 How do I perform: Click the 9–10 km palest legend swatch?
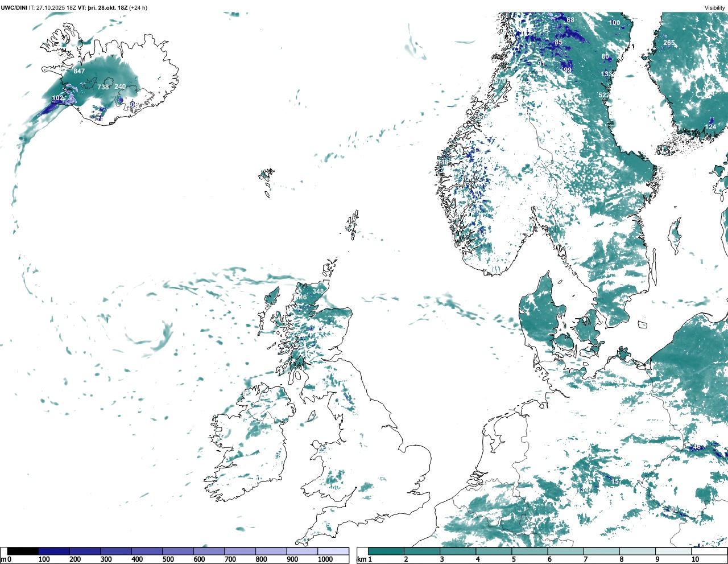pos(674,551)
